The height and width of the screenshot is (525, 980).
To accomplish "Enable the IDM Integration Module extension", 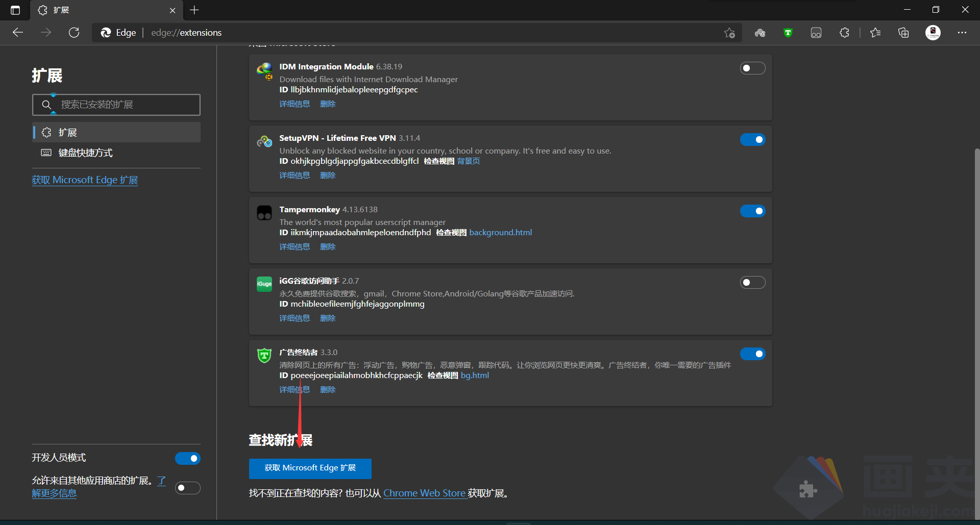I will tap(752, 68).
